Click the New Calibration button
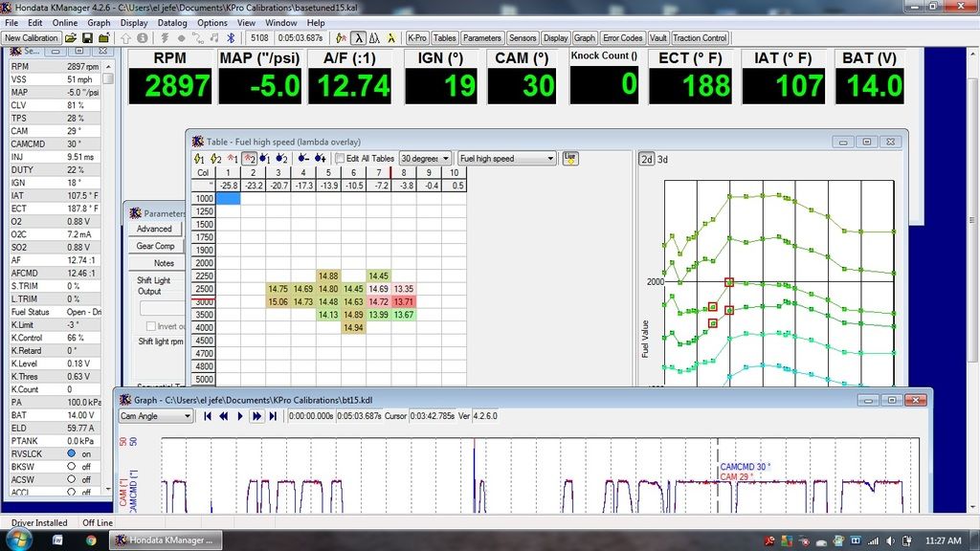Image resolution: width=980 pixels, height=551 pixels. click(x=32, y=38)
